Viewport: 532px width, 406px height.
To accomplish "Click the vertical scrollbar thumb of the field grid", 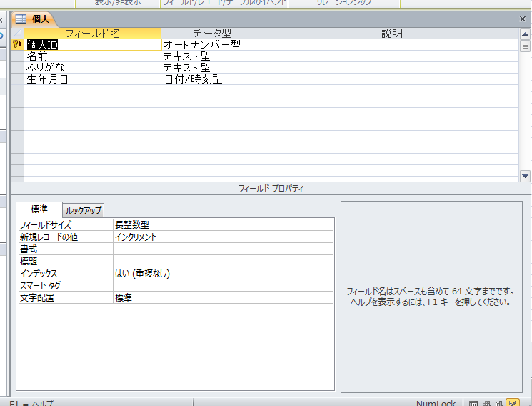I will point(525,46).
